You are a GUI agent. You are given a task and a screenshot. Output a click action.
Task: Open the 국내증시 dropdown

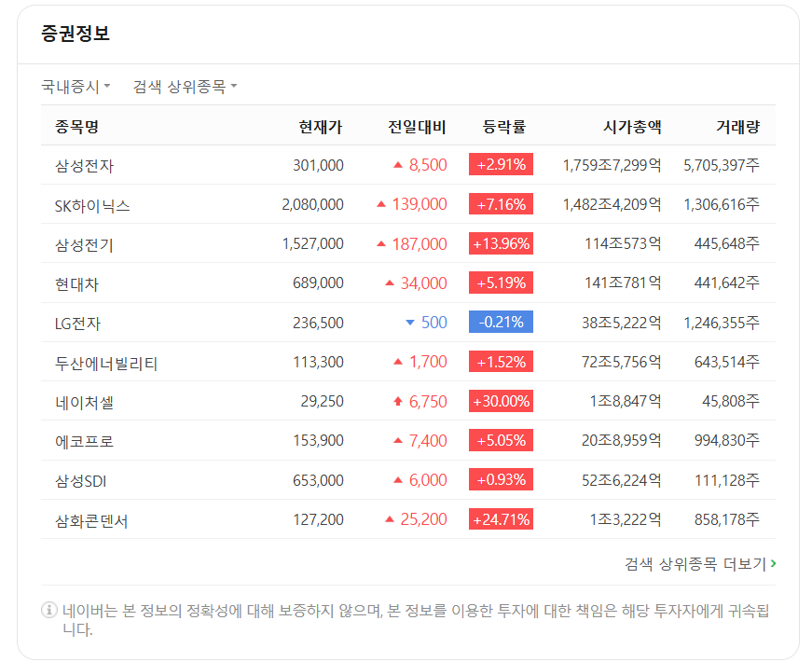76,86
